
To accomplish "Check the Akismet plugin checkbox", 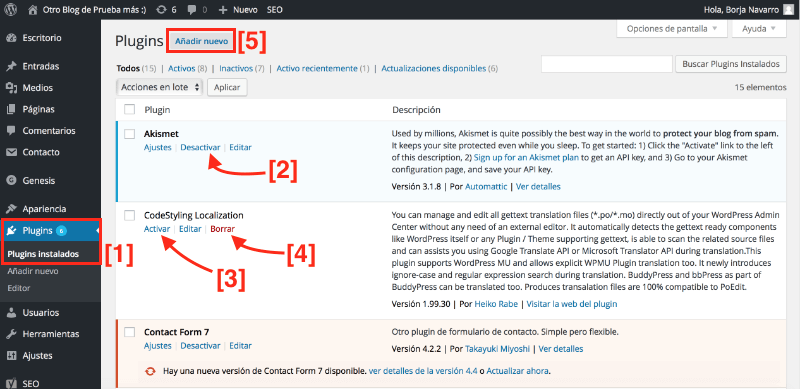I will click(x=130, y=134).
